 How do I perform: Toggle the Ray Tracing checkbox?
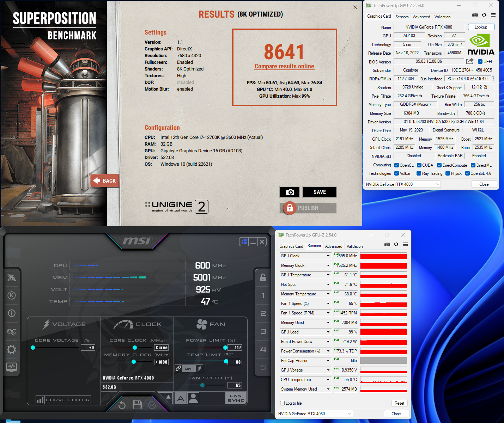tap(419, 173)
